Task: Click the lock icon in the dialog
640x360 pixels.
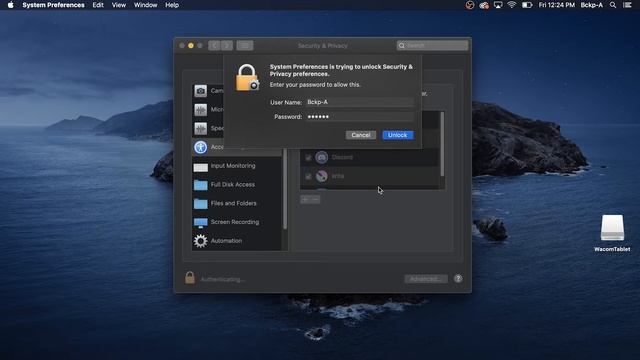Action: click(x=247, y=78)
